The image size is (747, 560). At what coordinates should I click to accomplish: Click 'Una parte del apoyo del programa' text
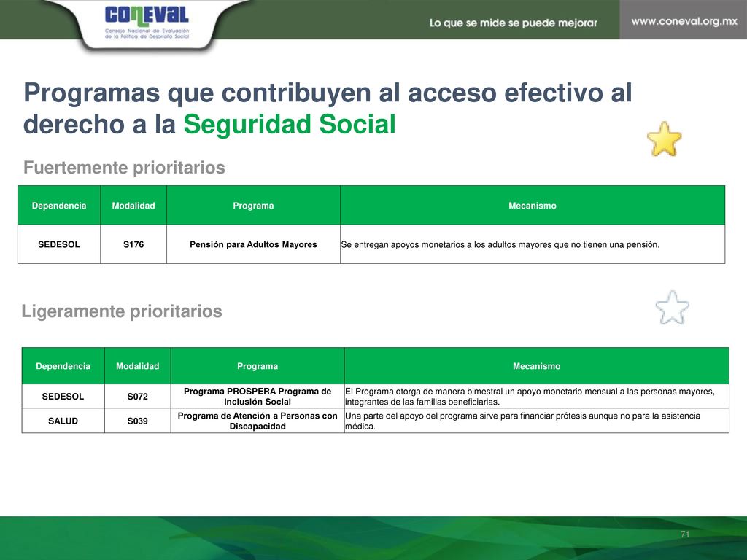click(x=522, y=421)
